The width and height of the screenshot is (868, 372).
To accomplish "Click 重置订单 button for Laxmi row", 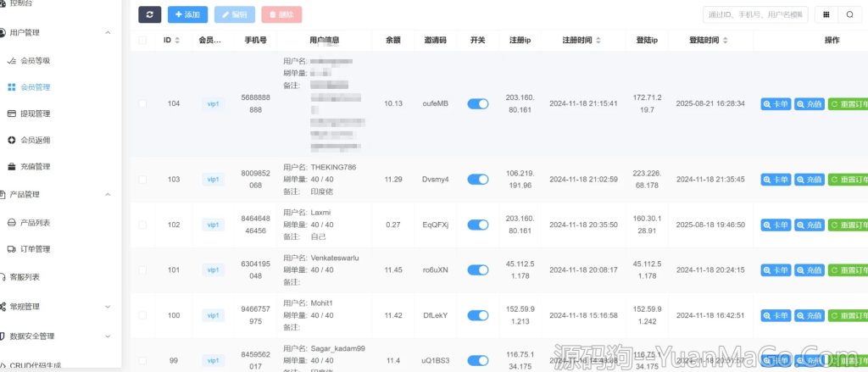I will (x=848, y=225).
